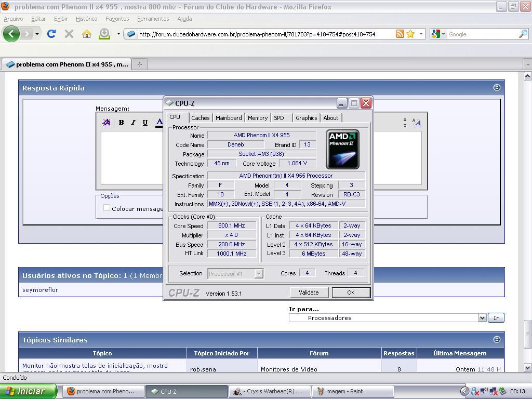
Task: Open the Editar menu
Action: [38, 19]
